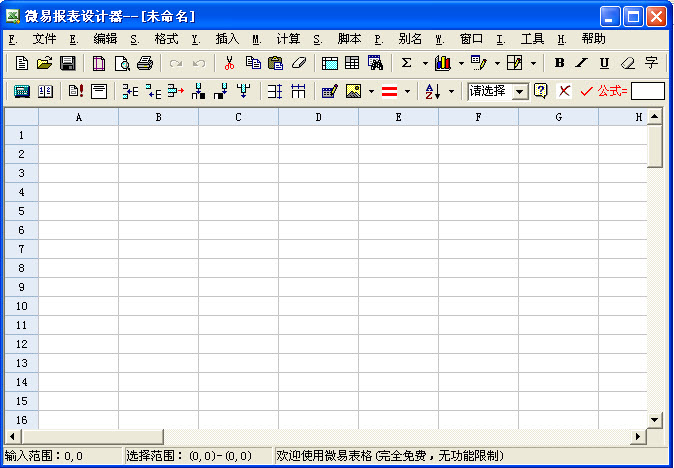Click the vertical scrollbar down arrow
The height and width of the screenshot is (468, 674).
(655, 419)
